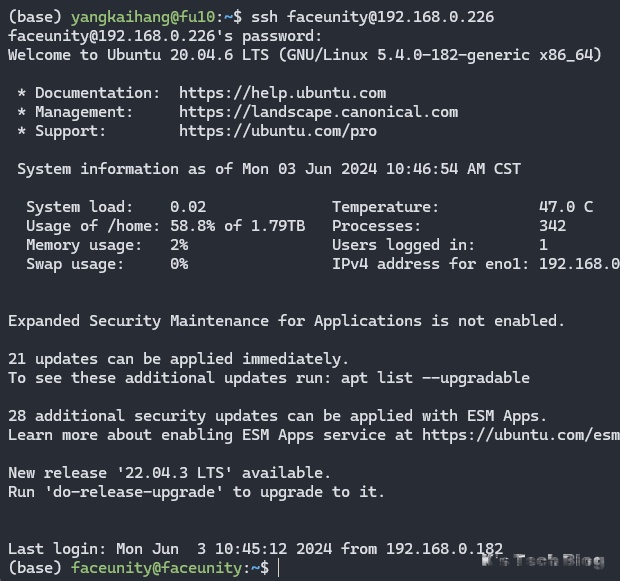Click the Welcome to Ubuntu 20.04.6 line
620x581 pixels.
[305, 55]
